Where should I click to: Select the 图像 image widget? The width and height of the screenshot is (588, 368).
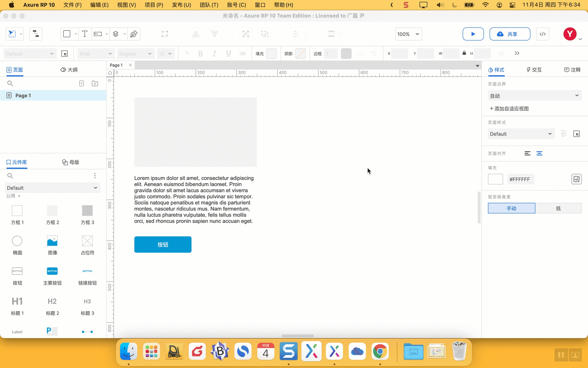pos(52,245)
